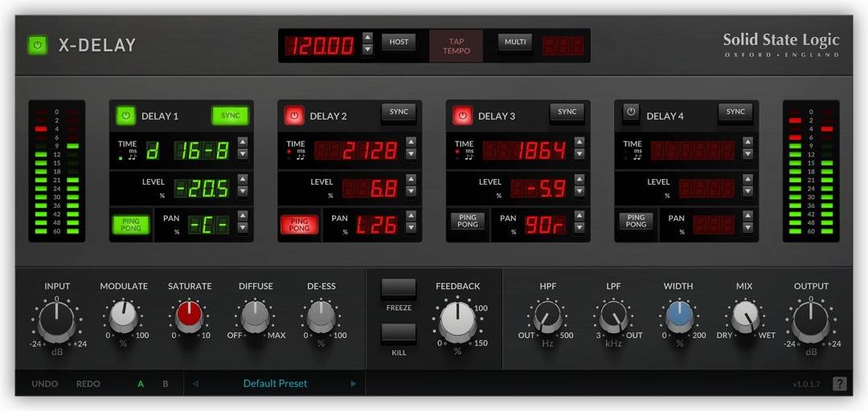Viewport: 868px width, 411px height.
Task: Click the MODULATE knob
Action: 123,317
